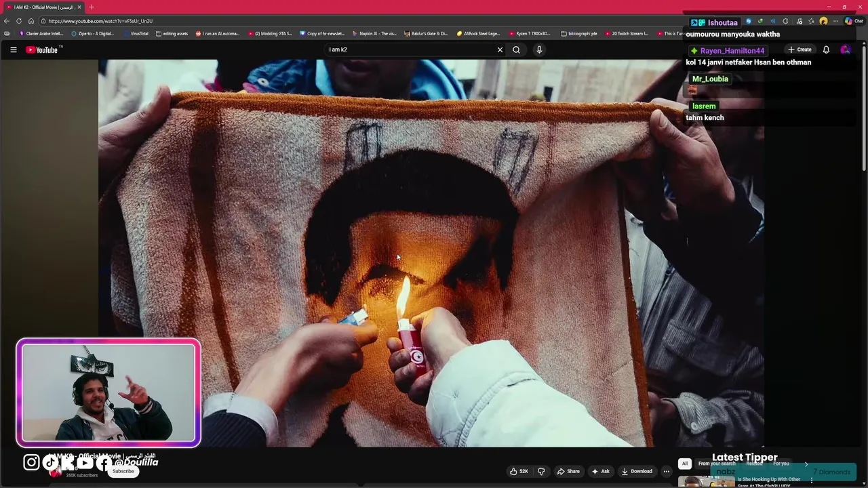This screenshot has width=868, height=488.
Task: Open the browser Chat sidebar button
Action: point(854,21)
